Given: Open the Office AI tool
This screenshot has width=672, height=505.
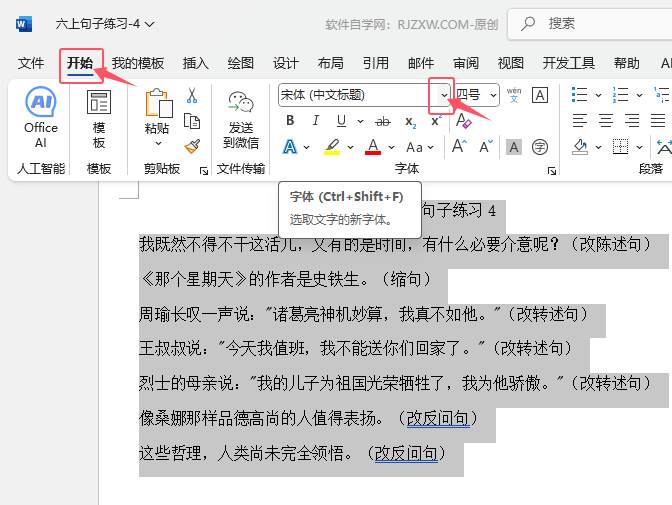Looking at the screenshot, I should click(41, 117).
